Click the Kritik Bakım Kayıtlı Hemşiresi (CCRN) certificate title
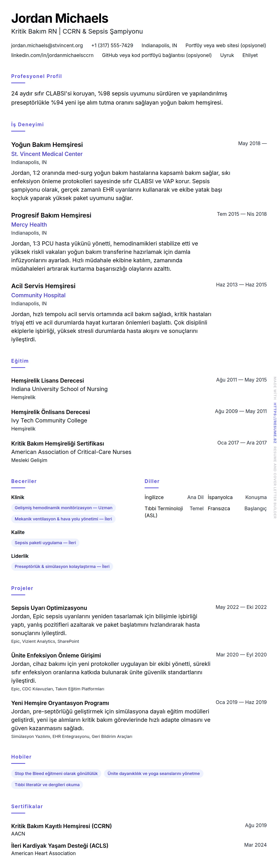 (x=61, y=826)
